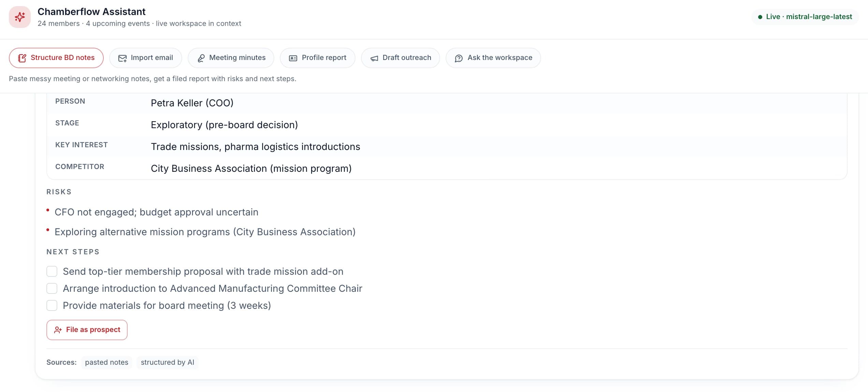Click the Structure BD notes notepad icon
Screen dimensions: 868x392
click(22, 58)
